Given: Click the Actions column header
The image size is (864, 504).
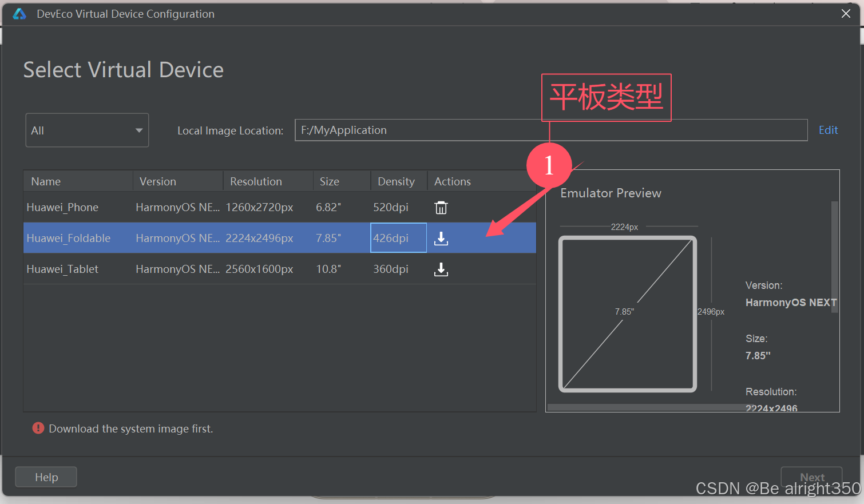Looking at the screenshot, I should (x=482, y=181).
